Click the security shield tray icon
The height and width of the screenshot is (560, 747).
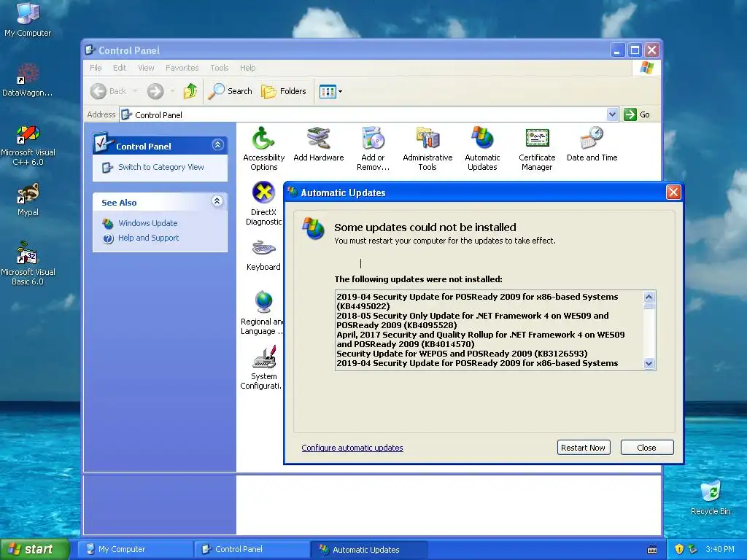pos(679,550)
